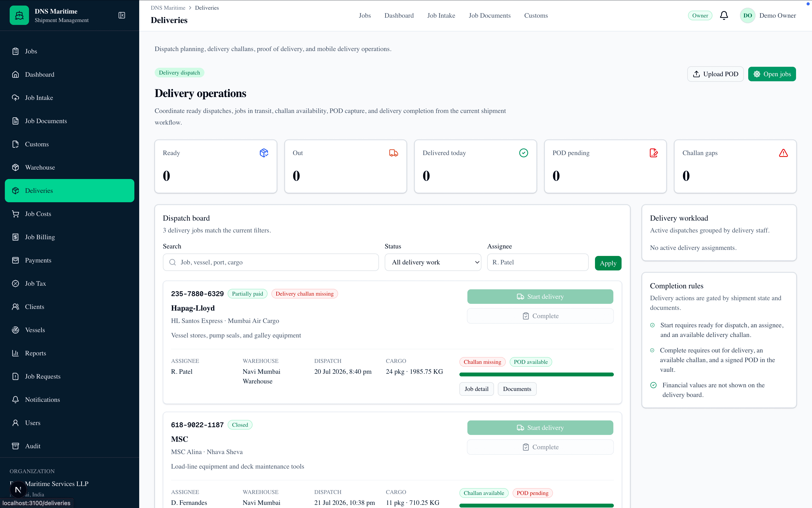Click the DO user avatar
The image size is (812, 508).
pos(747,15)
